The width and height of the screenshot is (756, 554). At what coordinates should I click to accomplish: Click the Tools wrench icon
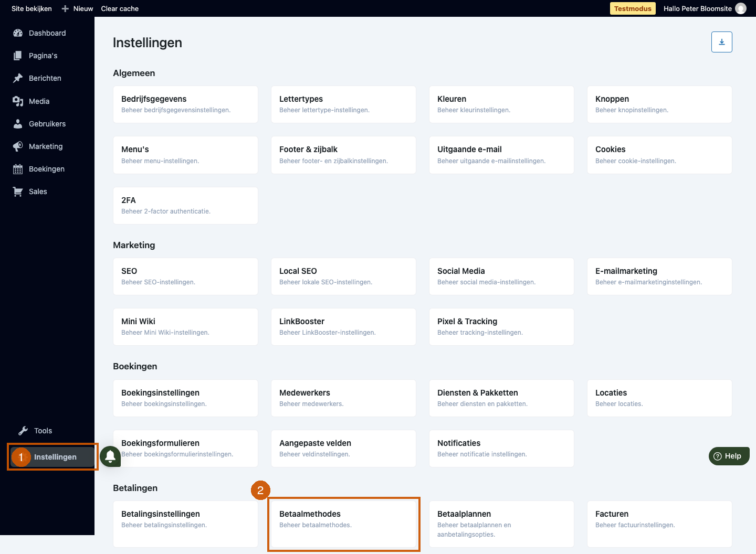click(x=23, y=431)
